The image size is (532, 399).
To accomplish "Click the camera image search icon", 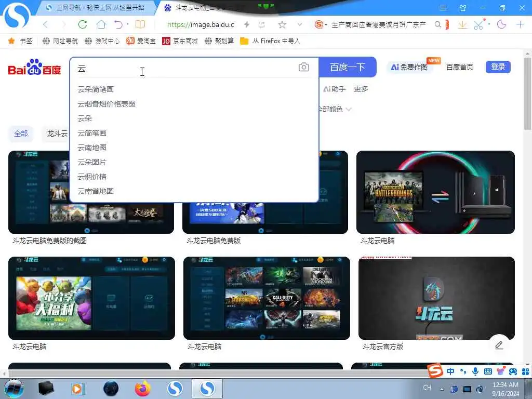I will pos(303,67).
